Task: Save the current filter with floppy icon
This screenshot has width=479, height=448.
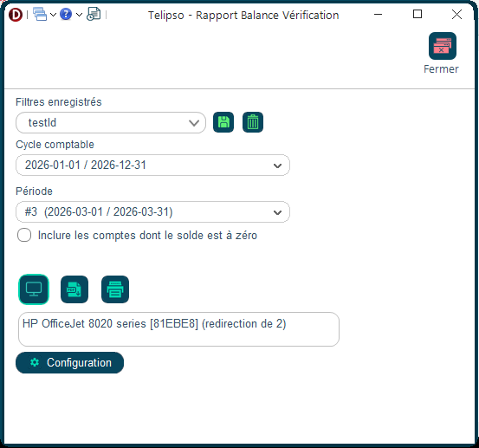Action: coord(223,122)
